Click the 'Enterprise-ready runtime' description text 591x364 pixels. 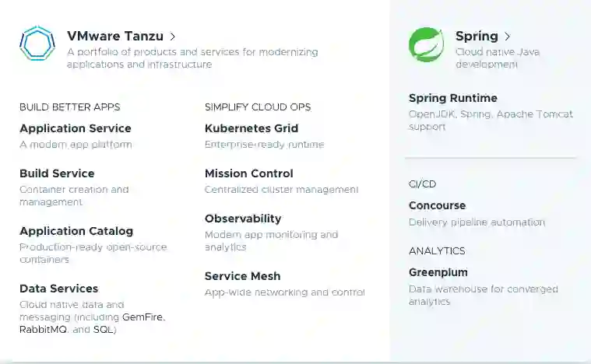pyautogui.click(x=265, y=145)
